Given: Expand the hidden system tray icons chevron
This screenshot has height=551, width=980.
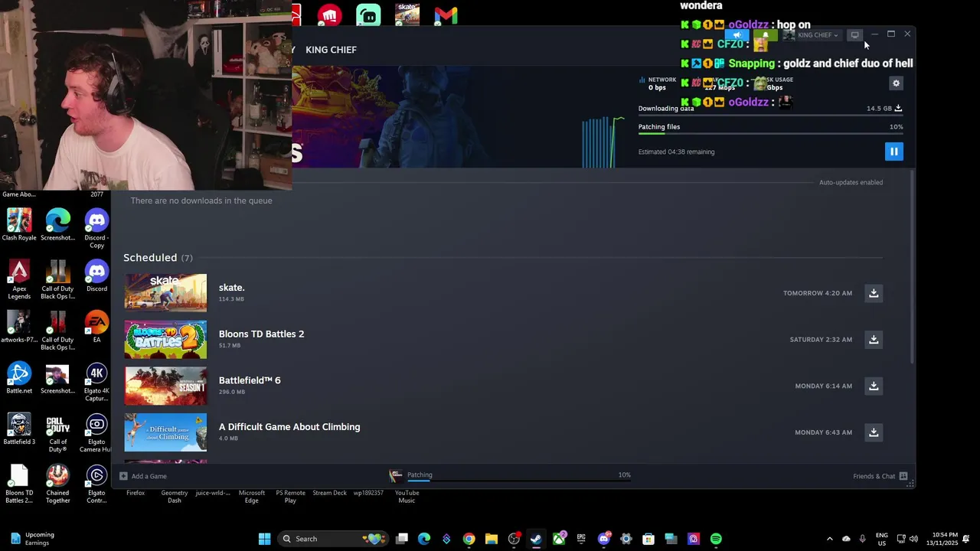Looking at the screenshot, I should point(829,539).
